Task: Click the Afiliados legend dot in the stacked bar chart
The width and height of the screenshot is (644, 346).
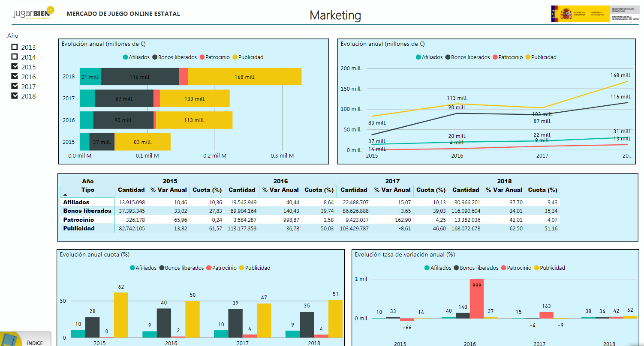Action: 125,57
